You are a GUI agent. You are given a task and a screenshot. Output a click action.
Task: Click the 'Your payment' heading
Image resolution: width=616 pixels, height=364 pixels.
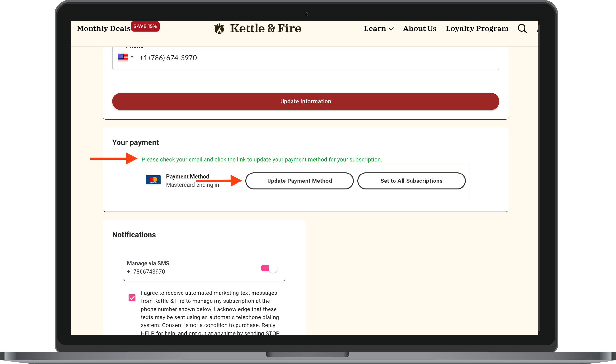pyautogui.click(x=135, y=142)
